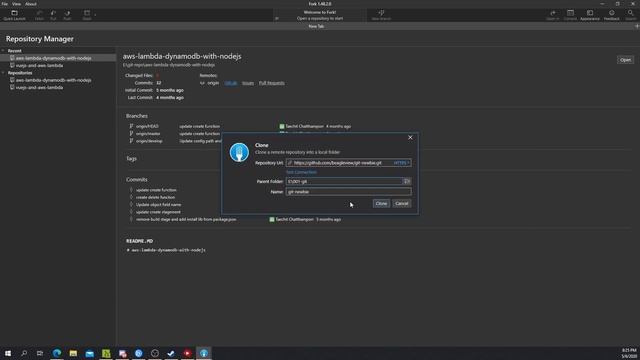Open the HTTPS protocol dropdown in the Clone dialog

coord(402,163)
